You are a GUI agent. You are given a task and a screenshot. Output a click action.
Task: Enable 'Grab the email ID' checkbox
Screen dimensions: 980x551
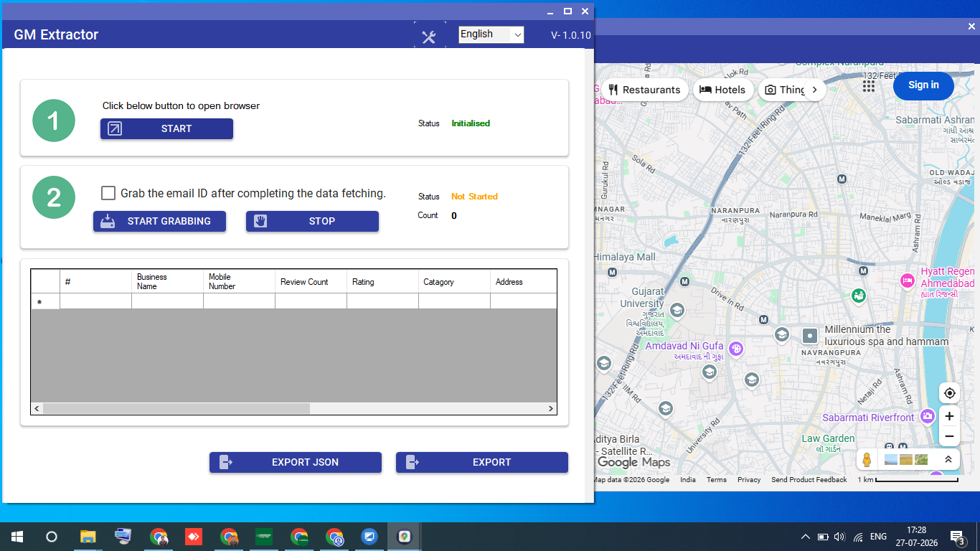click(108, 193)
